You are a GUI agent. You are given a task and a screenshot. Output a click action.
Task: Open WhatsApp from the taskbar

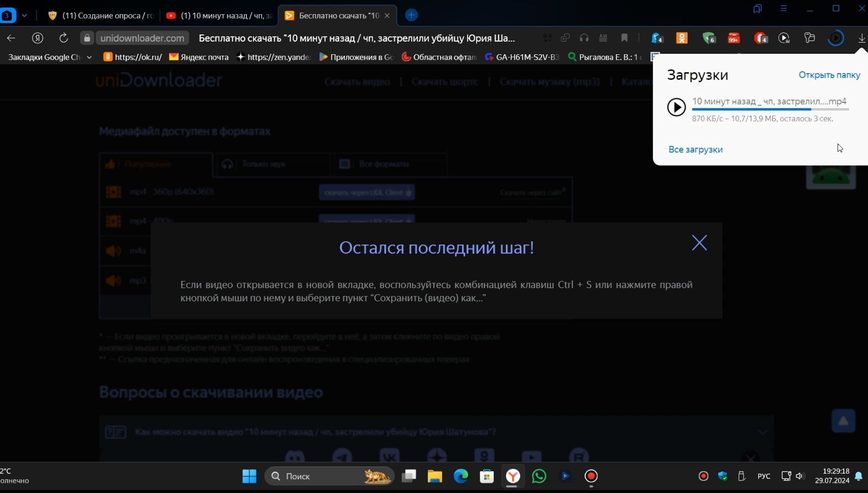[x=539, y=476]
